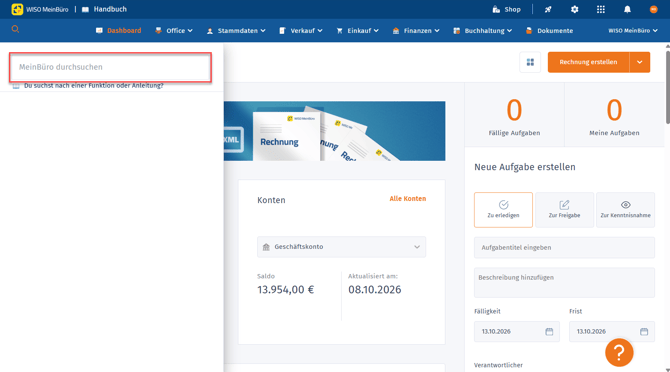The image size is (670, 372).
Task: Click the function or Anleitung search hint
Action: (x=94, y=85)
